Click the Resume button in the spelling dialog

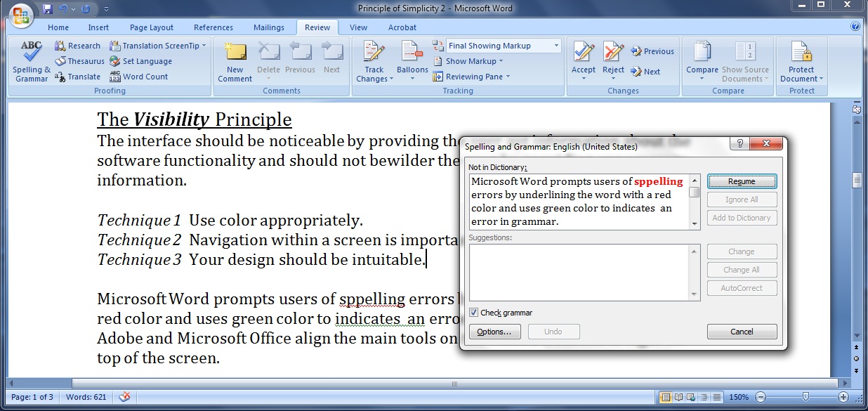[742, 181]
